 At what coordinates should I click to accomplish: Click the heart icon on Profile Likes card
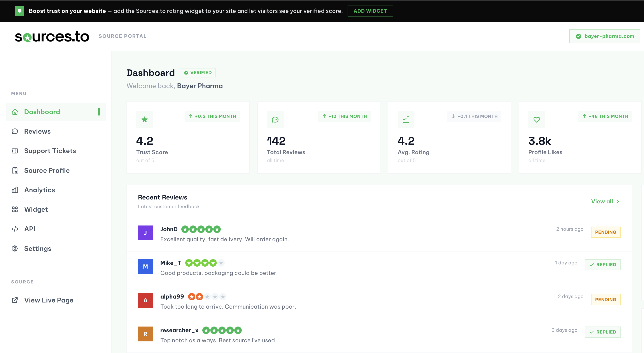click(x=537, y=119)
